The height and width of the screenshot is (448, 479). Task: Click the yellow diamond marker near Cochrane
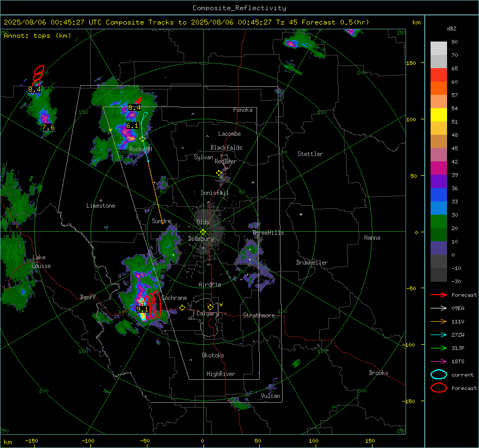point(183,308)
